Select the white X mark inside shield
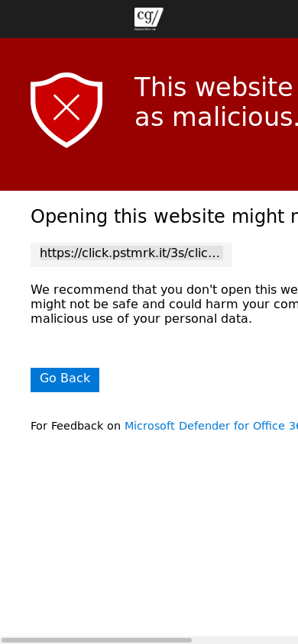The width and height of the screenshot is (298, 644). point(66,107)
